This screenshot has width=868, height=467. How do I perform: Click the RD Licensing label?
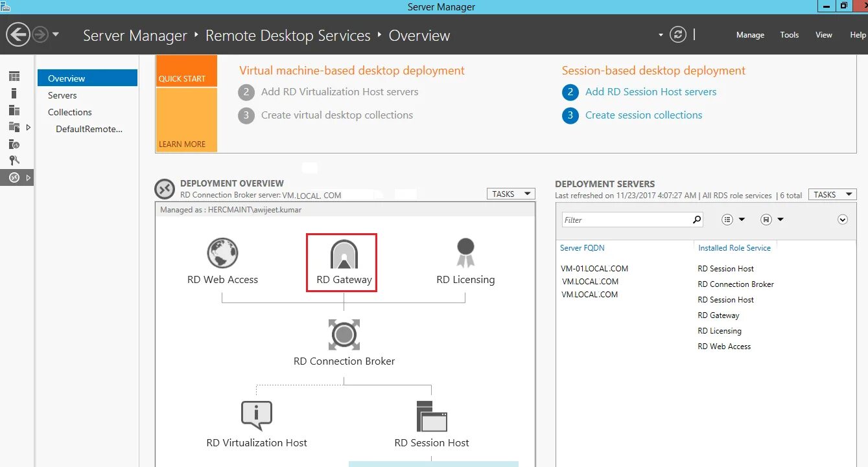coord(465,280)
